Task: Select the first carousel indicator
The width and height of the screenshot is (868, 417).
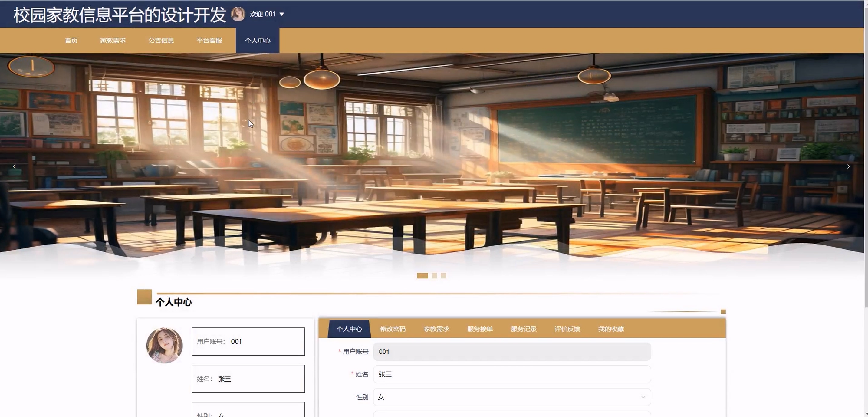Action: (422, 276)
